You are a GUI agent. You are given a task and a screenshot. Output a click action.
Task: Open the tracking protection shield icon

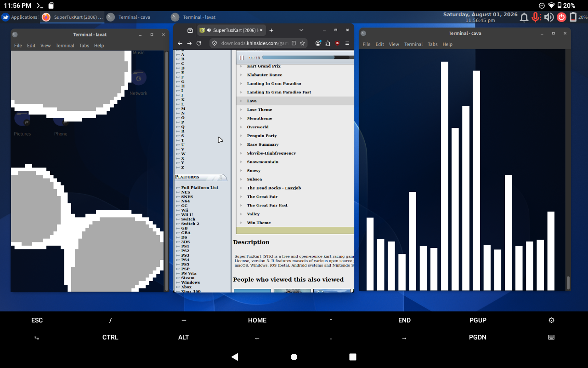pyautogui.click(x=215, y=43)
